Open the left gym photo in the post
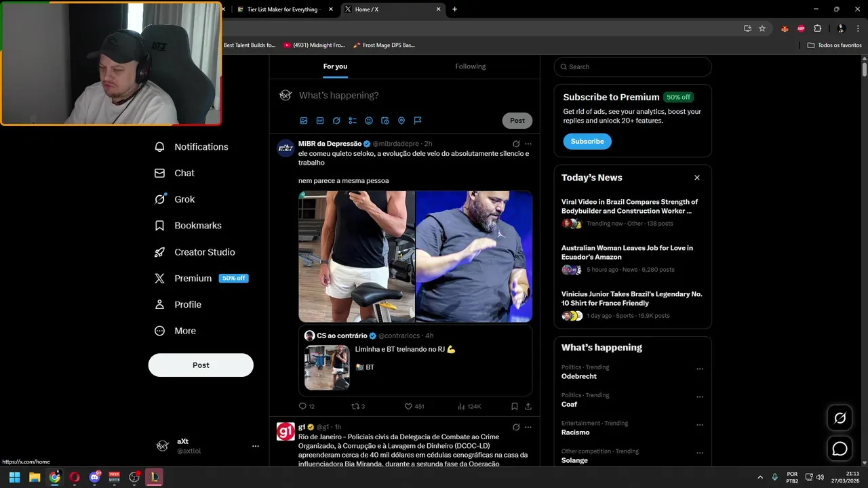 tap(357, 256)
